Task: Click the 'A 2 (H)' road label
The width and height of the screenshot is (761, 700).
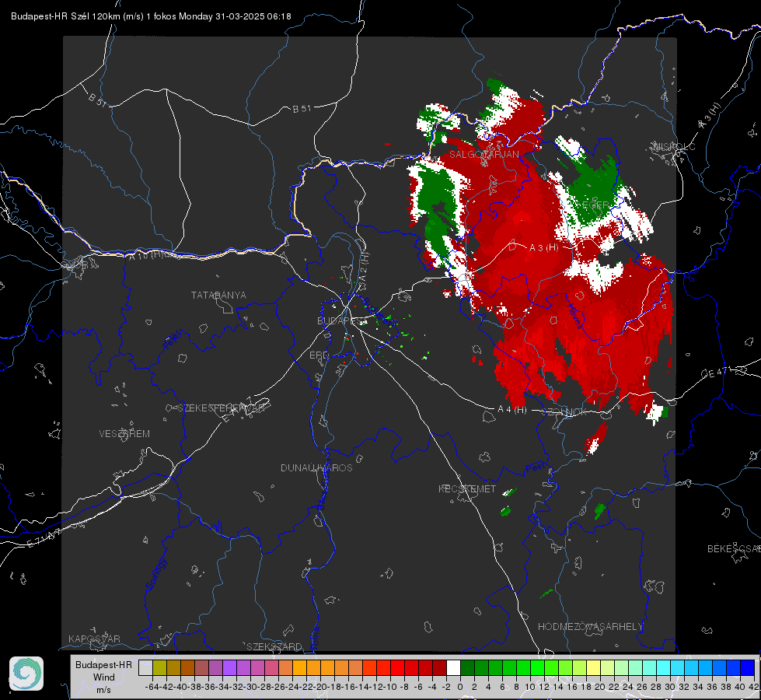Action: (364, 268)
